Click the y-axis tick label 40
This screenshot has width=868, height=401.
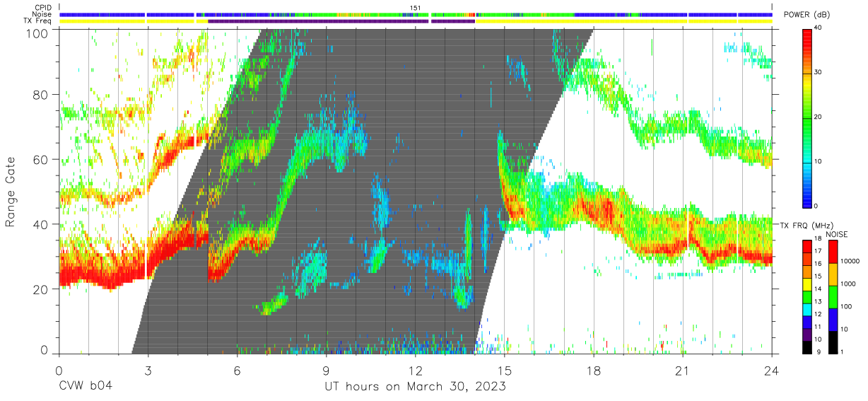point(41,224)
